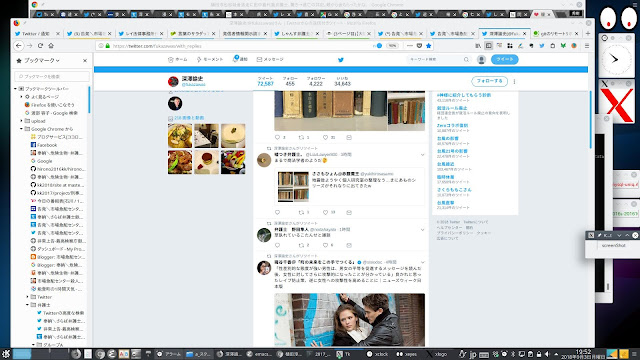The image size is (640, 360).
Task: Open the Home link in the Twitter nav
Action: pos(178,60)
